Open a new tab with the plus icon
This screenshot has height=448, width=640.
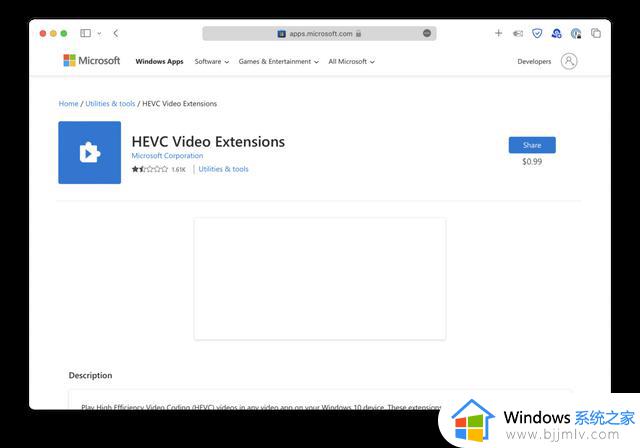(498, 33)
